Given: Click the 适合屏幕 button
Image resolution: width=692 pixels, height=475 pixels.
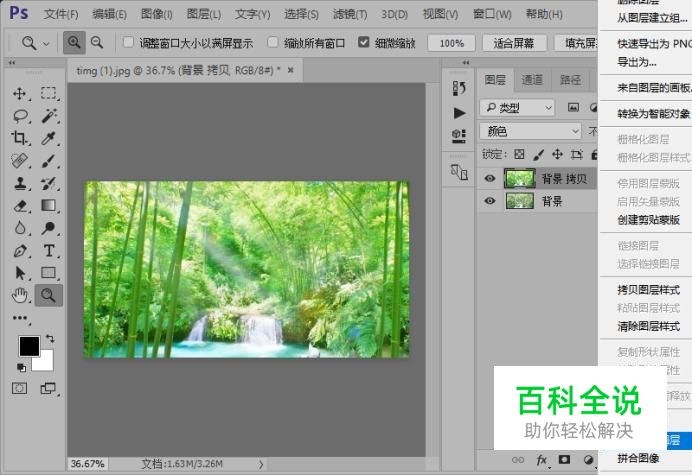Looking at the screenshot, I should coord(514,43).
